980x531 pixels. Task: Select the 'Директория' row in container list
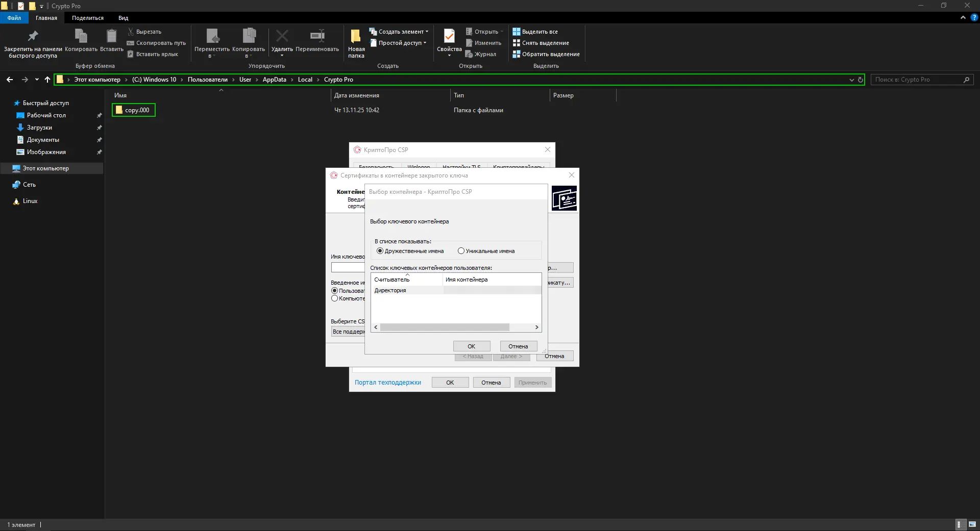point(390,290)
